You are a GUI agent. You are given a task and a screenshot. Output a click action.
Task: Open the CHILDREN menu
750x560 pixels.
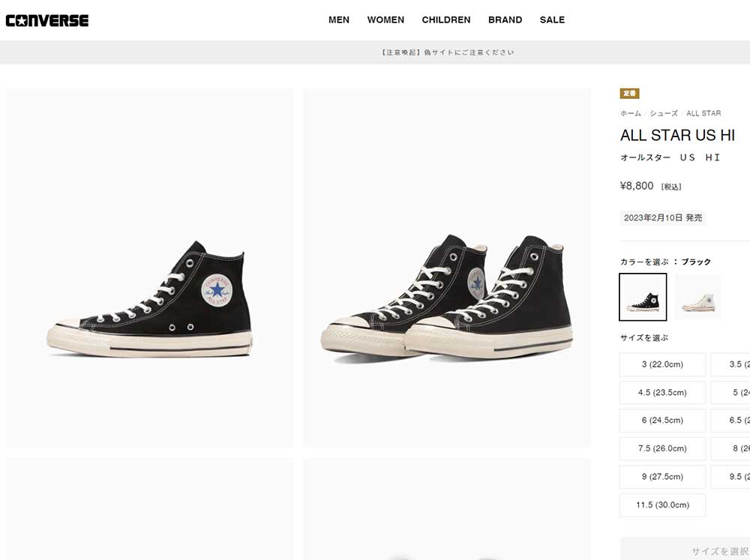[445, 20]
